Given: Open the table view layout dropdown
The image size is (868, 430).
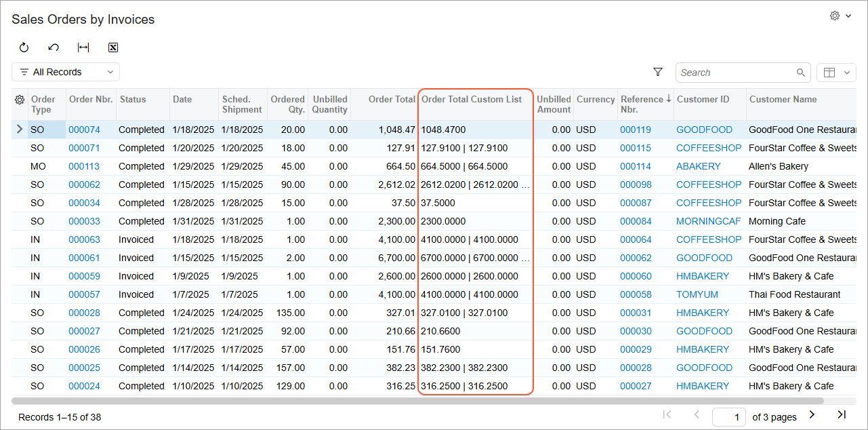Looking at the screenshot, I should coord(837,73).
